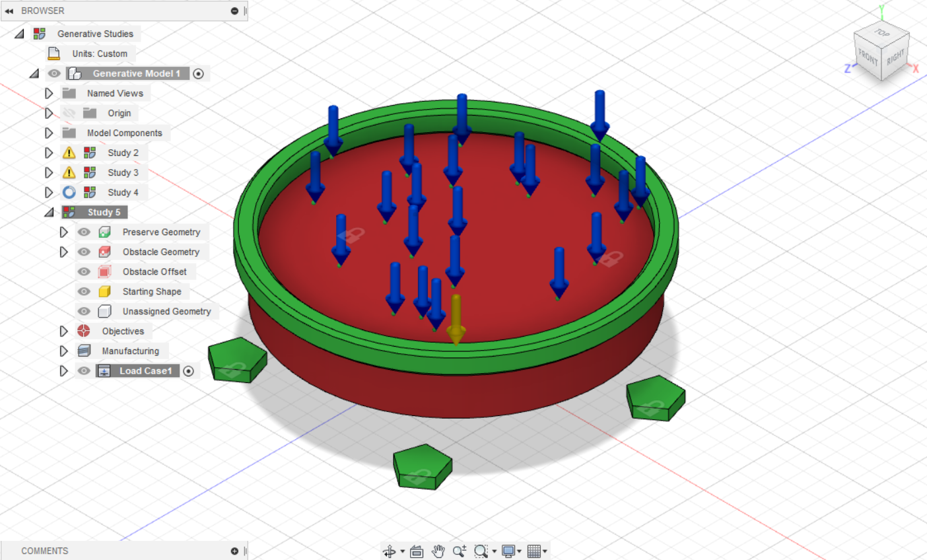Select the Study 4 tree item
The image size is (927, 560).
[123, 192]
